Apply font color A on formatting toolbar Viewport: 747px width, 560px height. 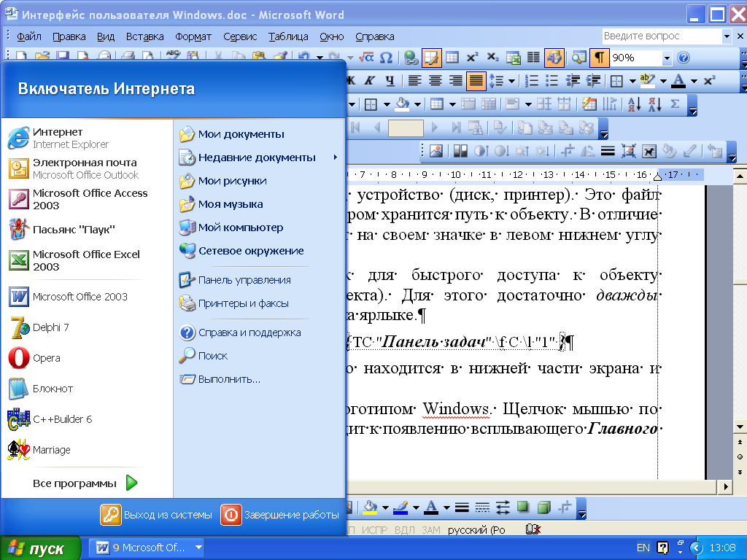point(678,81)
